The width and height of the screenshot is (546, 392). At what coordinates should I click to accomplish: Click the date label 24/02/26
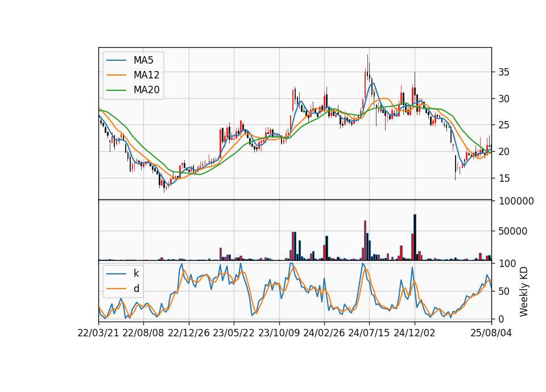pyautogui.click(x=324, y=333)
